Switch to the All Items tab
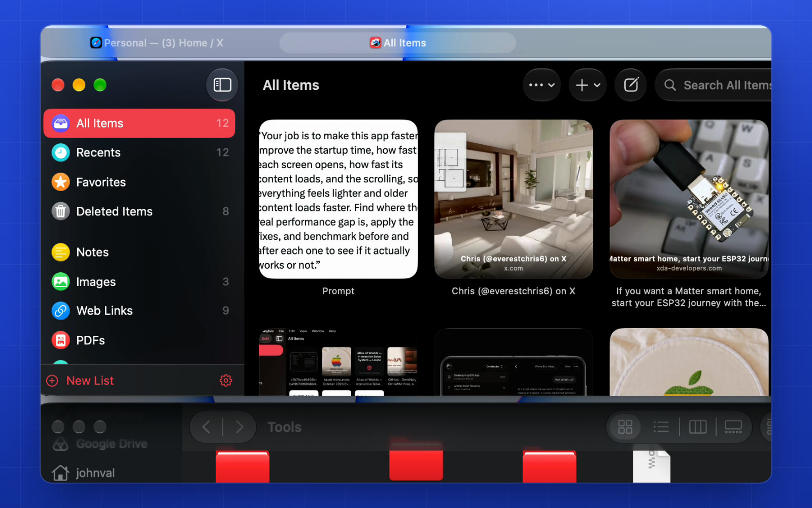Image resolution: width=812 pixels, height=508 pixels. [398, 43]
